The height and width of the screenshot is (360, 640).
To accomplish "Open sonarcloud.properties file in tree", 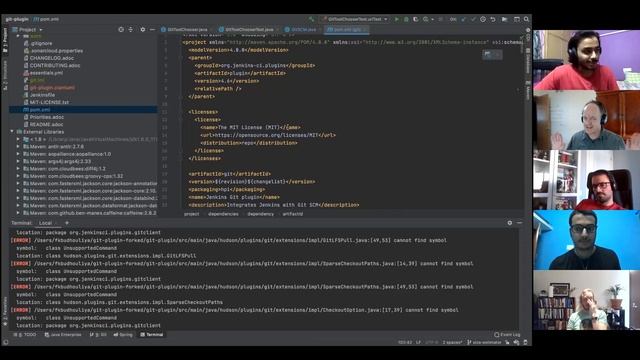I will pyautogui.click(x=53, y=51).
